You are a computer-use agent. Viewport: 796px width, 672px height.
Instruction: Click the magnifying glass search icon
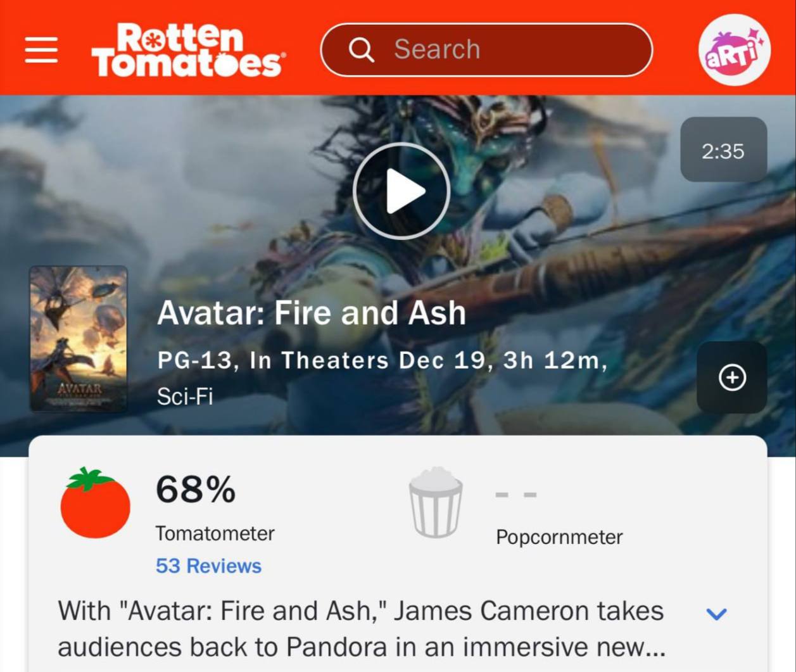(x=361, y=49)
